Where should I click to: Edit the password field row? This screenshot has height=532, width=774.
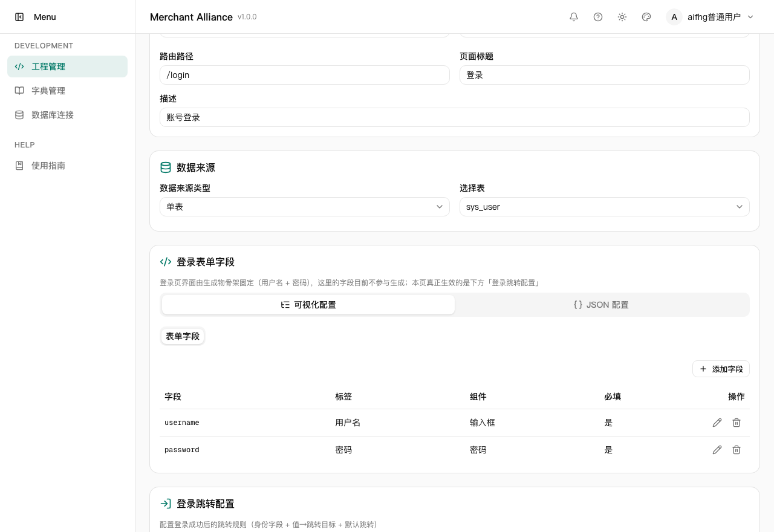click(x=717, y=450)
